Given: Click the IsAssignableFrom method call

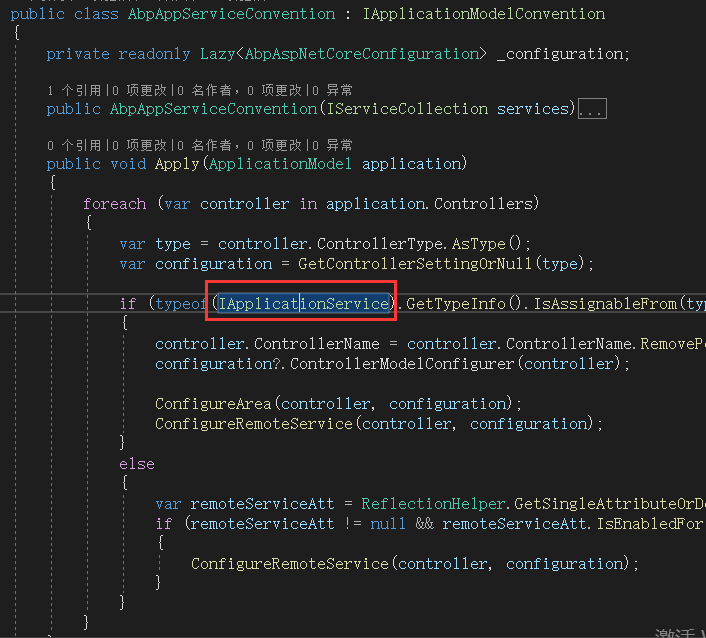Looking at the screenshot, I should click(x=605, y=303).
